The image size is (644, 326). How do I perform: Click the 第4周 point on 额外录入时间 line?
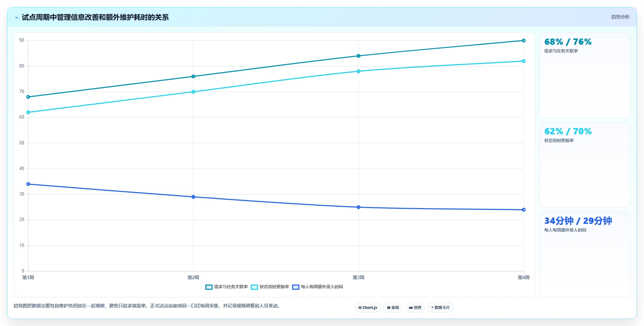pos(524,210)
